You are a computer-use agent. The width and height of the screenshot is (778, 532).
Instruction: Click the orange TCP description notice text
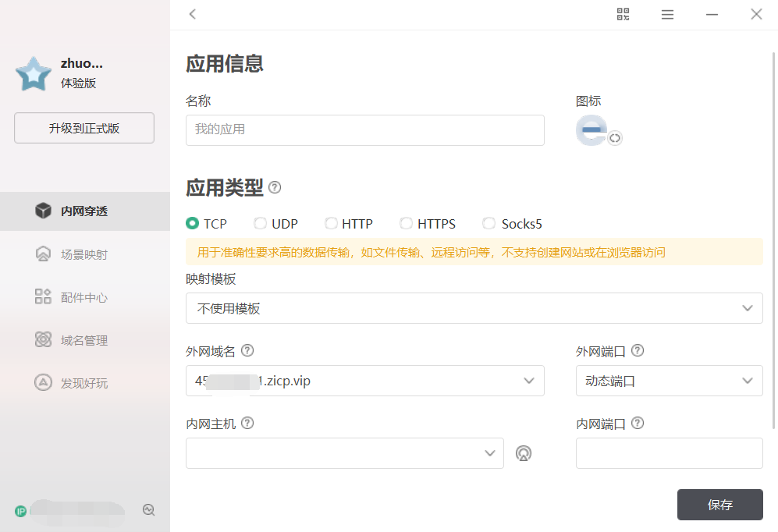(x=432, y=253)
